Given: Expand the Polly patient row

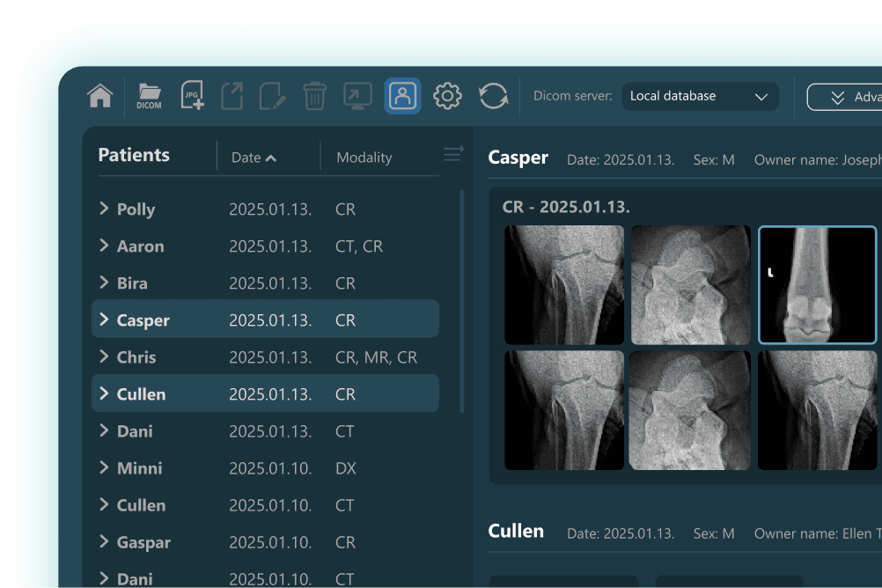Looking at the screenshot, I should point(104,209).
